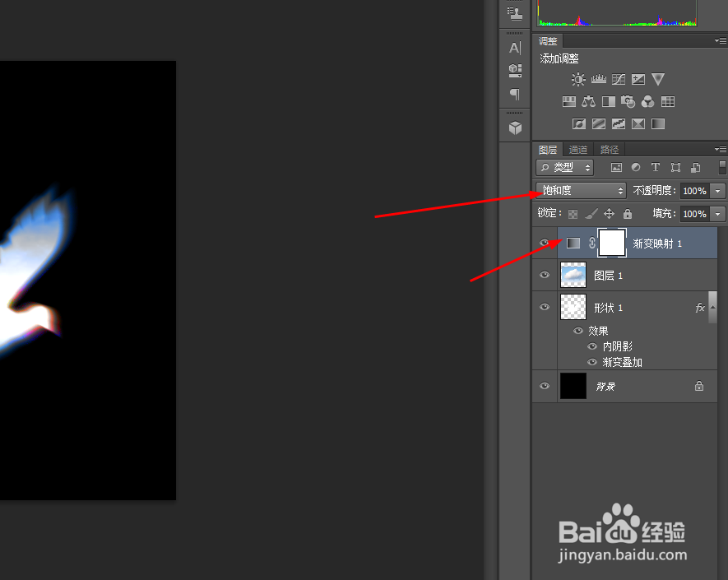The width and height of the screenshot is (728, 580).
Task: Add a Channel Mixer adjustment (three circles)
Action: click(647, 102)
